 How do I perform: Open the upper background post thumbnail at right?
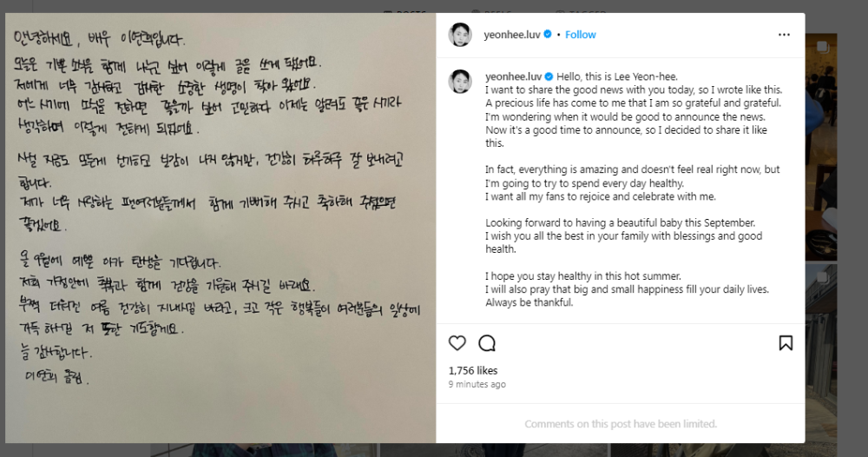click(x=821, y=147)
